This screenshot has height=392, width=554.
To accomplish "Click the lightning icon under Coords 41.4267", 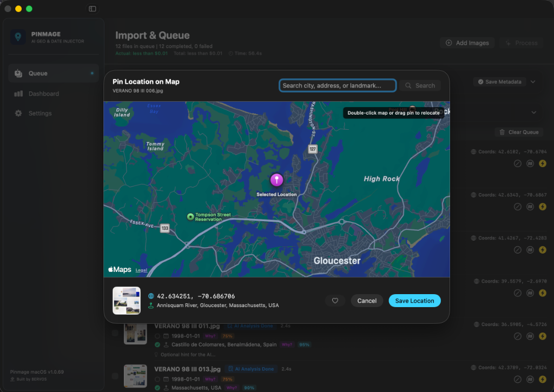I will [542, 250].
